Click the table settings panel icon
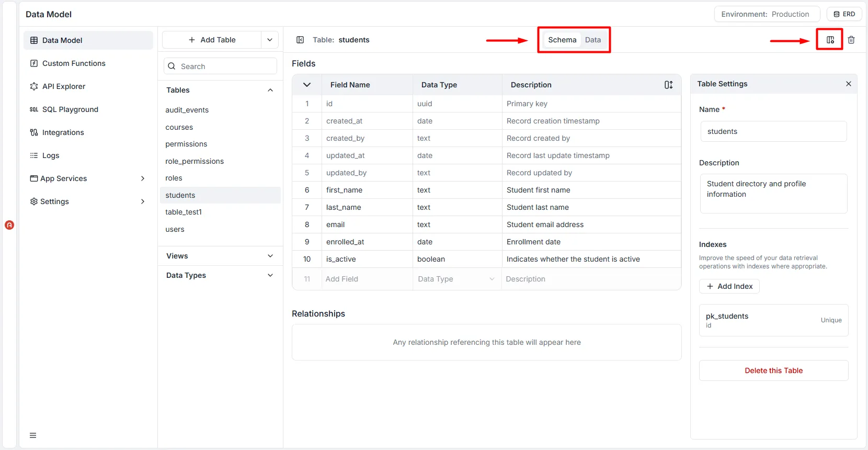Screen dimensions: 868x450 coord(830,40)
